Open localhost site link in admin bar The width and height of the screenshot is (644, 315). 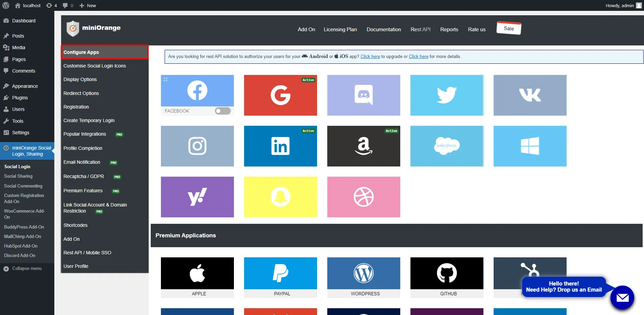point(28,5)
